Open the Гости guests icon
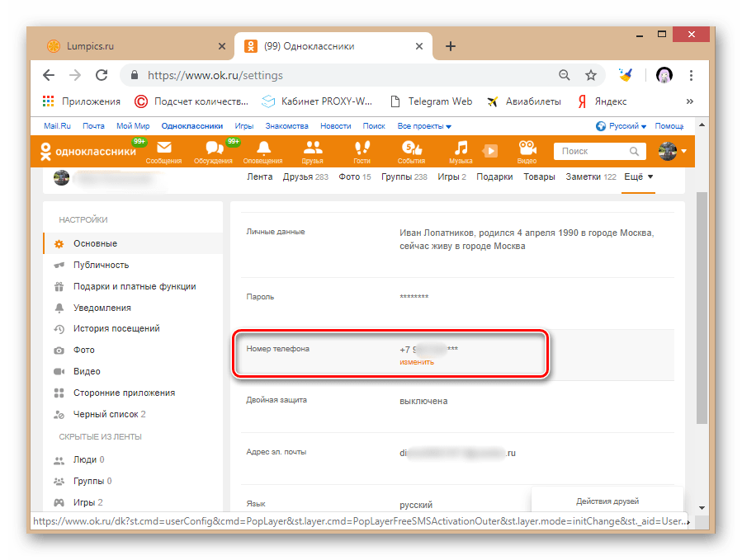 pyautogui.click(x=362, y=148)
